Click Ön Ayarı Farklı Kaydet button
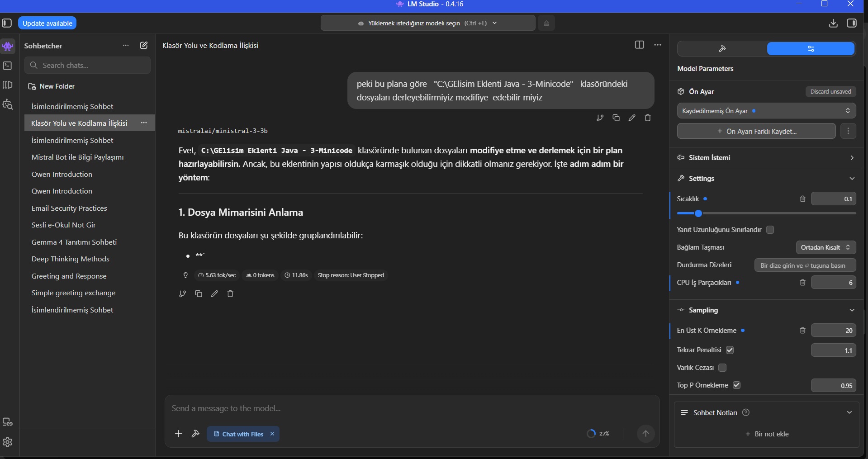The width and height of the screenshot is (868, 459). click(x=756, y=131)
